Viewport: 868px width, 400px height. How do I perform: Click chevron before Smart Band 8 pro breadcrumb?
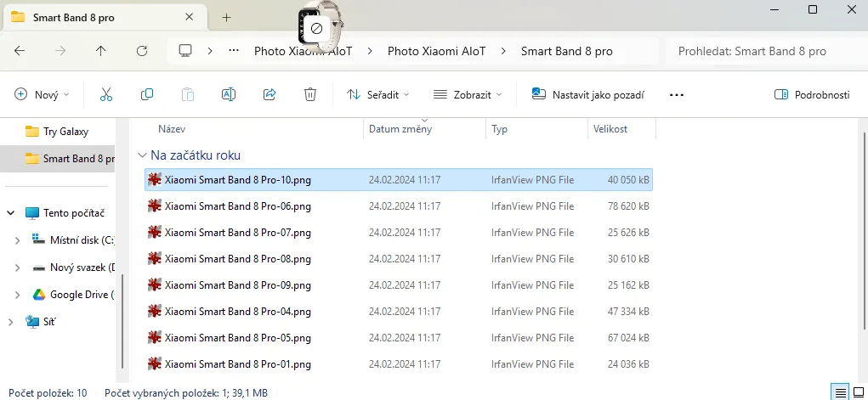coord(502,51)
